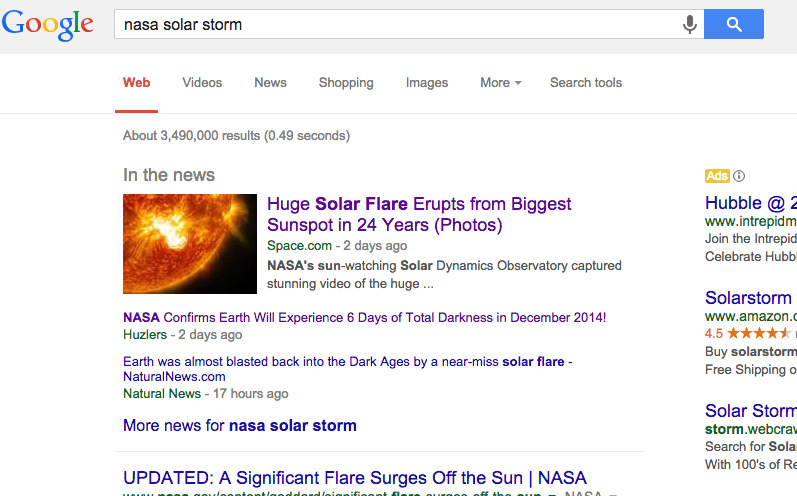This screenshot has width=797, height=496.
Task: Click the 'Space.com' source text
Action: pyautogui.click(x=299, y=245)
